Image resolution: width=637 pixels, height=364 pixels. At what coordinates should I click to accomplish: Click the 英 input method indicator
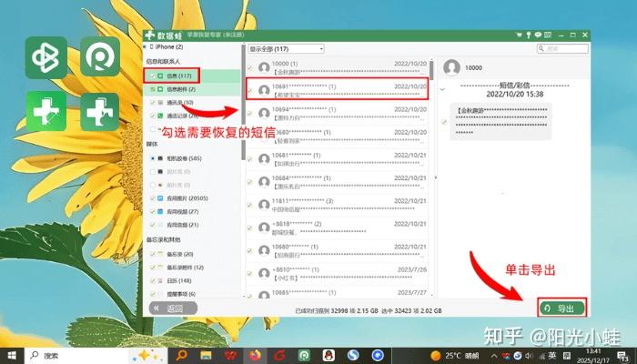pos(552,356)
